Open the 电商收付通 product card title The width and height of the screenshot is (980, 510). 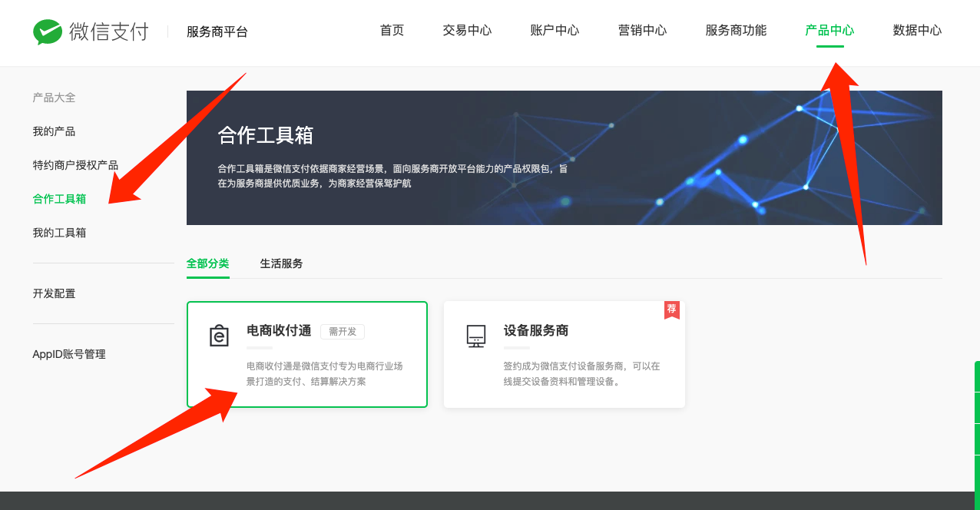[279, 331]
